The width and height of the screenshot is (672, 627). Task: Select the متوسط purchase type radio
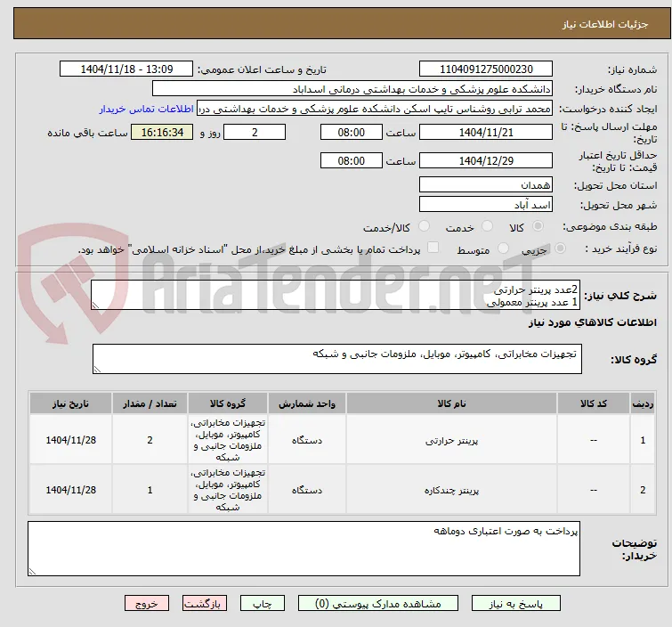click(503, 248)
